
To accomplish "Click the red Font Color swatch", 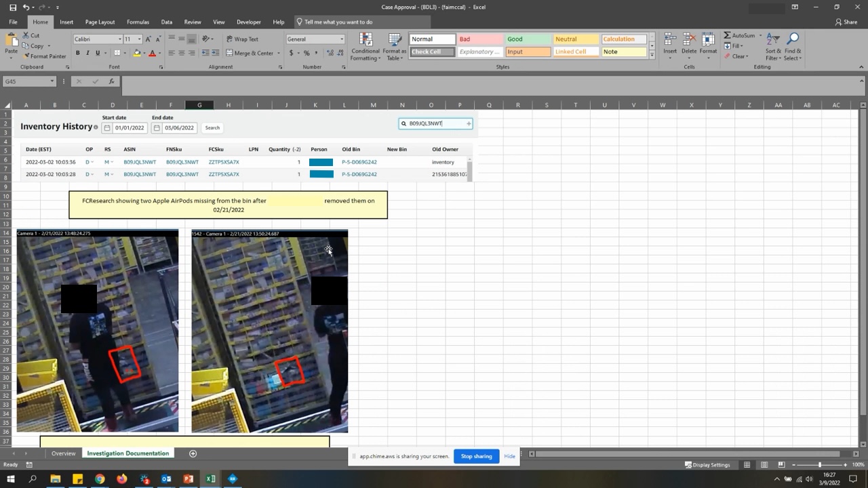I will [152, 53].
